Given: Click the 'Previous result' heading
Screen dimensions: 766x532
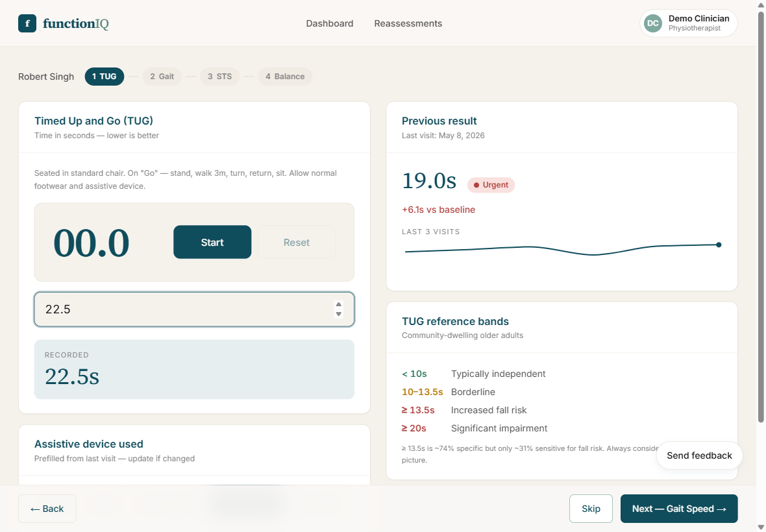Looking at the screenshot, I should pyautogui.click(x=439, y=121).
